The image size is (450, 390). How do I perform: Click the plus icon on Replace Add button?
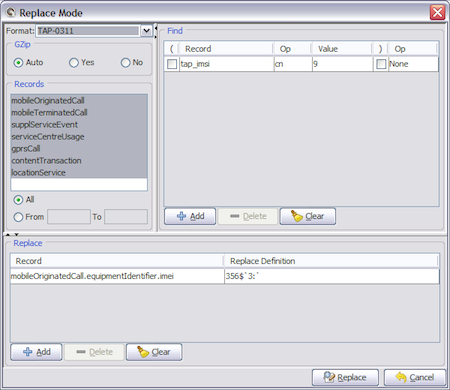tap(28, 352)
